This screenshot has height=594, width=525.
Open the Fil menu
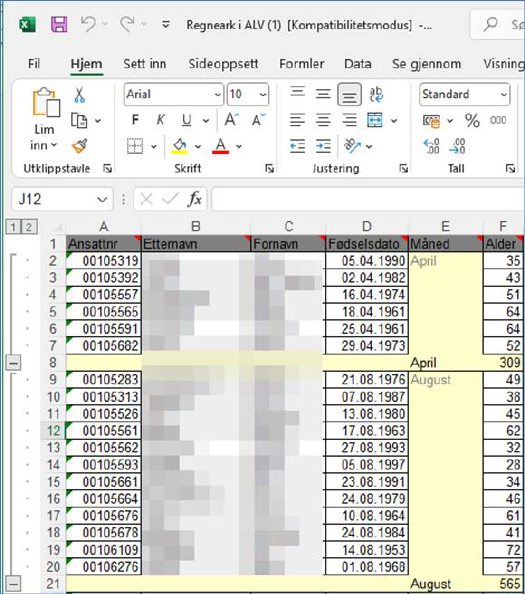34,64
